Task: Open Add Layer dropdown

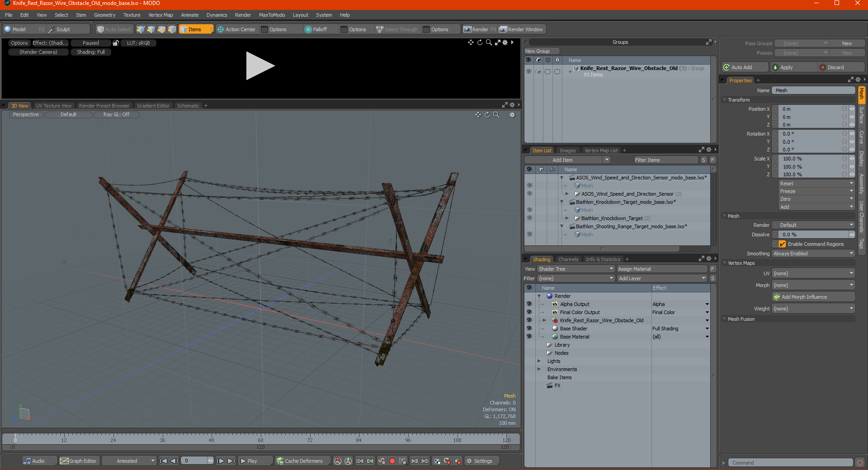Action: point(662,278)
